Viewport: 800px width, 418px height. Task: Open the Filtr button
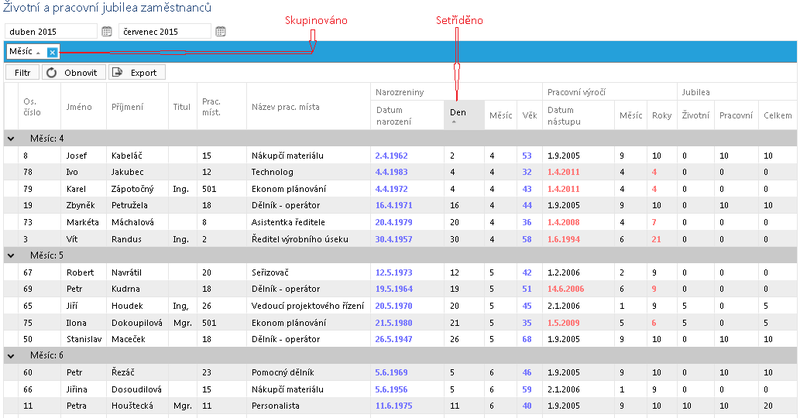pyautogui.click(x=22, y=72)
